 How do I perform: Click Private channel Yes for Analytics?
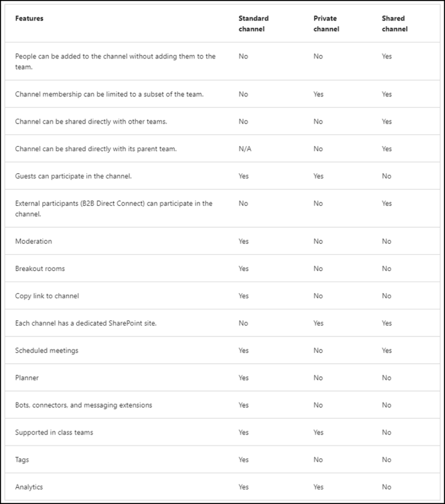[x=318, y=487]
